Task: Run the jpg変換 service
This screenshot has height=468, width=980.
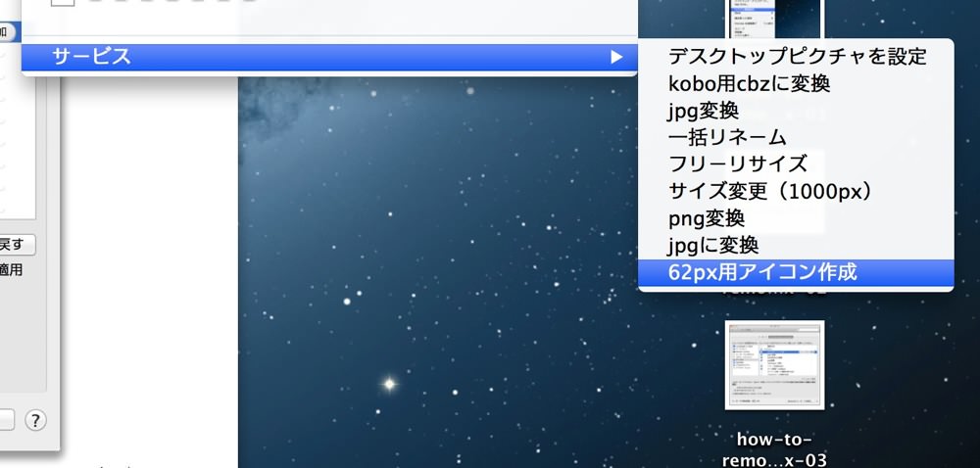Action: [796, 111]
